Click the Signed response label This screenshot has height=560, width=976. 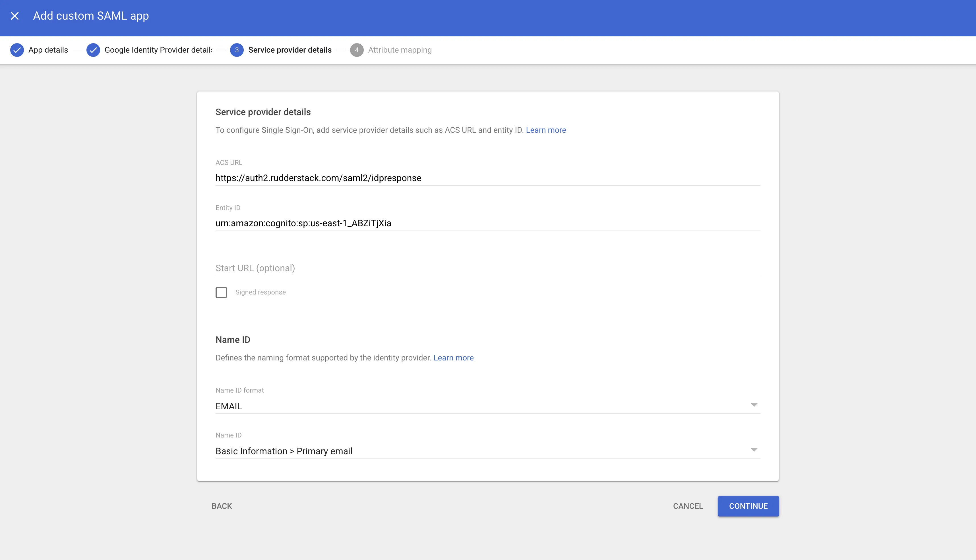(x=260, y=292)
